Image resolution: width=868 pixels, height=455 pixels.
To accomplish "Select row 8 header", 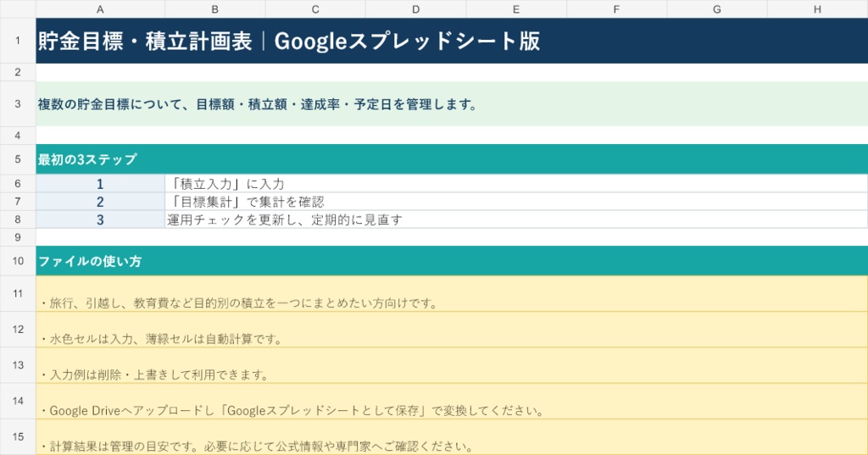I will tap(18, 219).
